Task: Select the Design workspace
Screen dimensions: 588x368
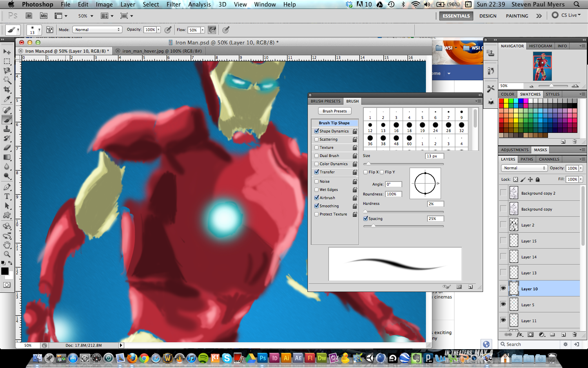Action: click(488, 16)
